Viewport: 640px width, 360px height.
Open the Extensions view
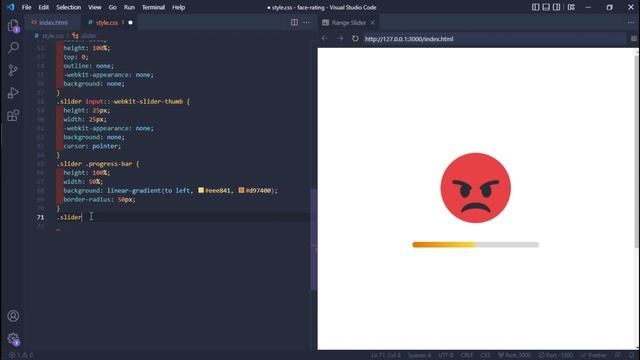coord(13,115)
